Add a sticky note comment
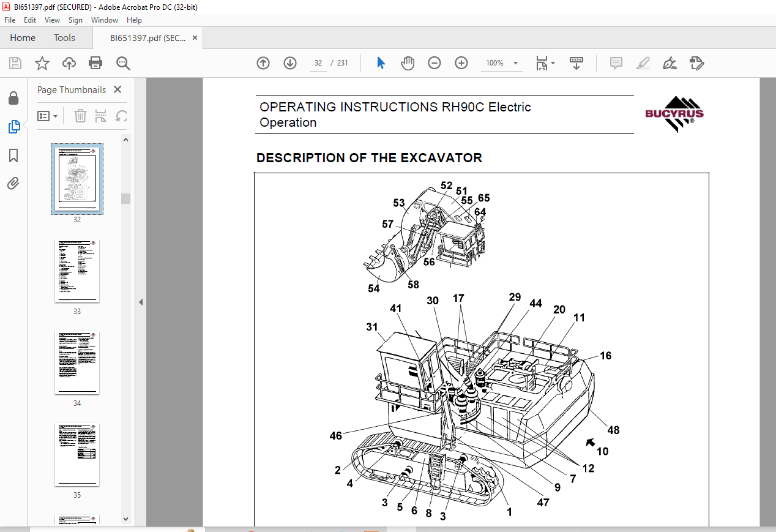 (616, 63)
